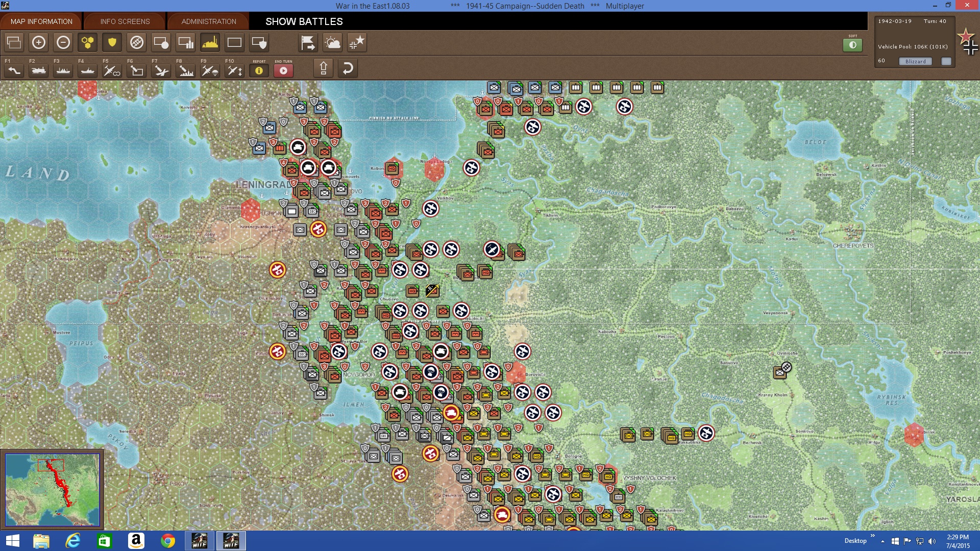Screen dimensions: 980x551
Task: Select F5 air recon plane mode
Action: click(x=112, y=70)
